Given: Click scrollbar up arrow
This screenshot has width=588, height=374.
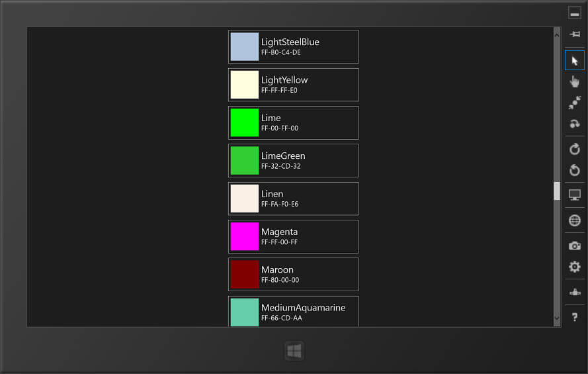Looking at the screenshot, I should click(557, 35).
